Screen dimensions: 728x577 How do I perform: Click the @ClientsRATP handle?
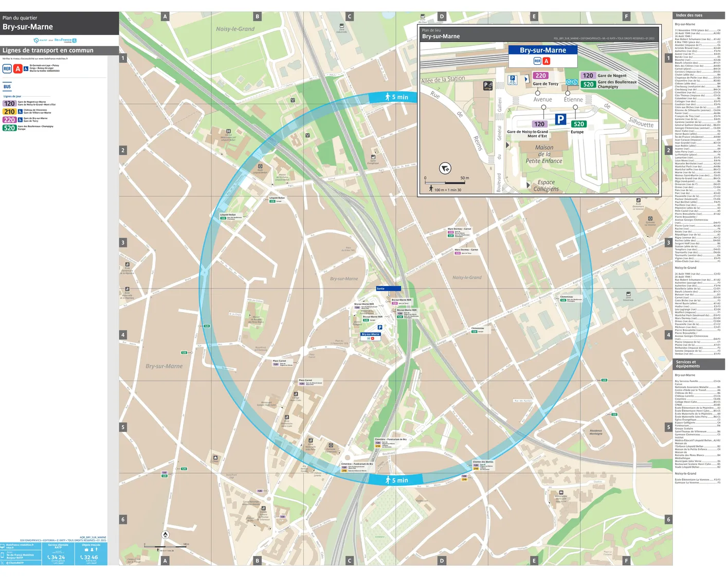[15, 563]
